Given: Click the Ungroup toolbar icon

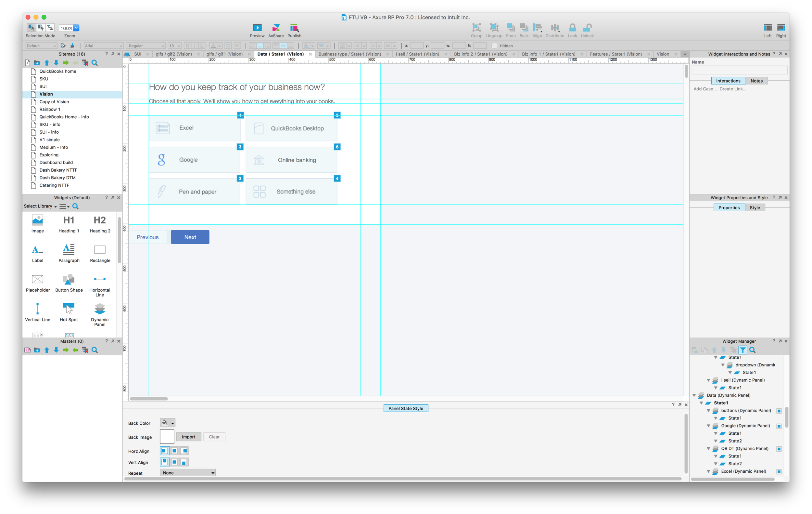Looking at the screenshot, I should (x=494, y=28).
